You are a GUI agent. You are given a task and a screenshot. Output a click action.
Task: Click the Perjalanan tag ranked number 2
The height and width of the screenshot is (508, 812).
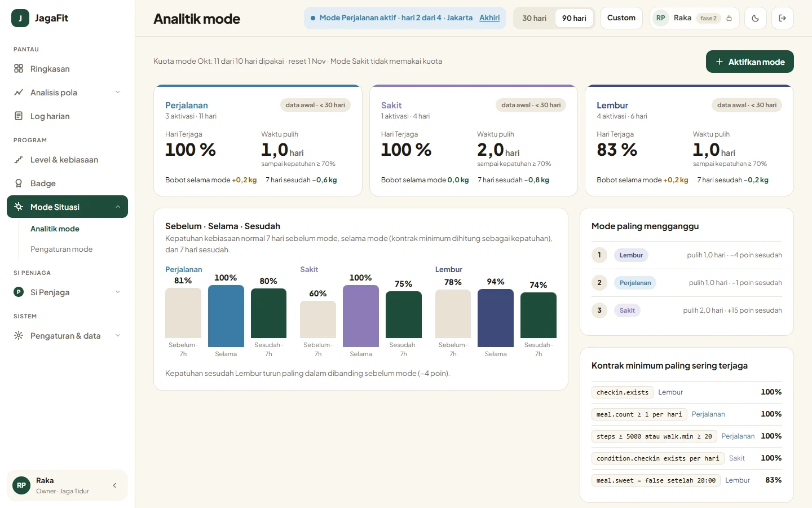635,283
